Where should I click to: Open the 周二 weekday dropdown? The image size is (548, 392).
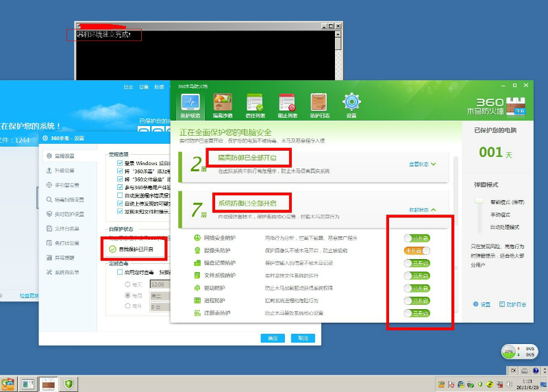coord(160,296)
